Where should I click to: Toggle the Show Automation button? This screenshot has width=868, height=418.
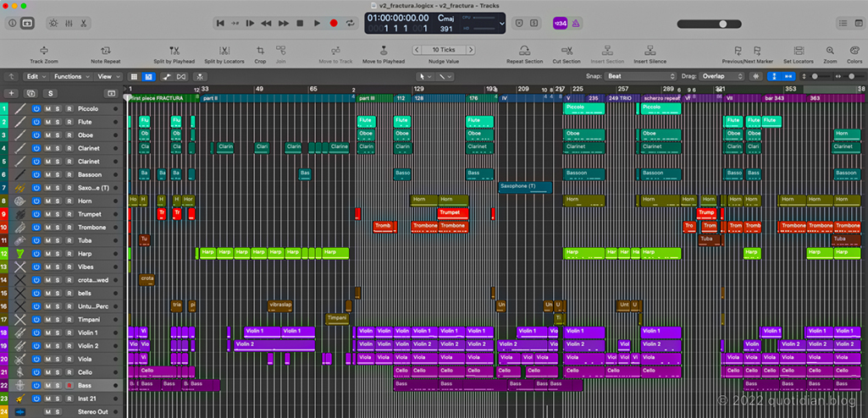point(165,76)
